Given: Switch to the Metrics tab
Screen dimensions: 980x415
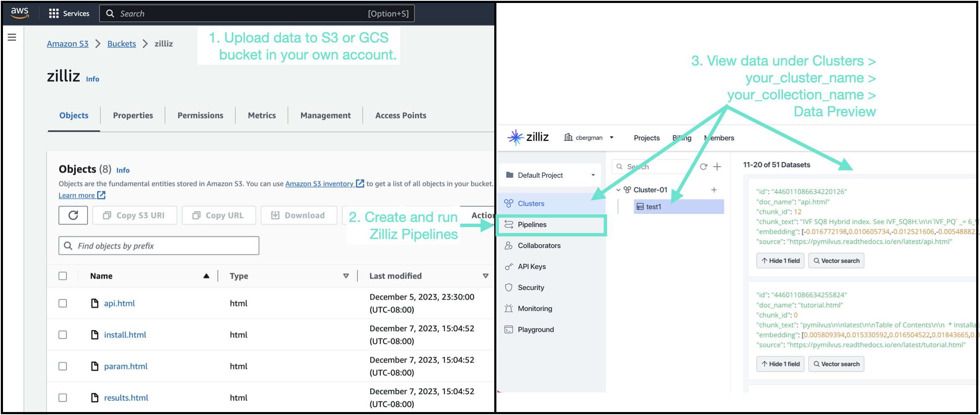Looking at the screenshot, I should click(x=262, y=115).
